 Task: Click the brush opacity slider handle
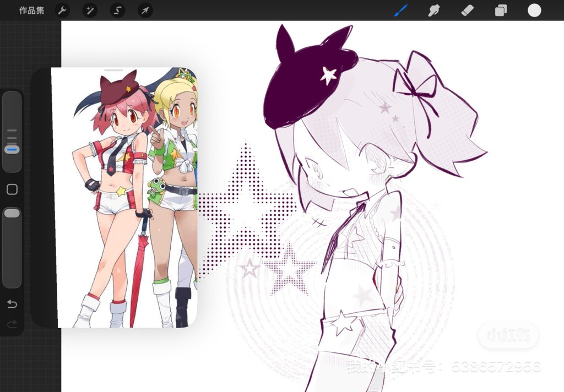12,213
